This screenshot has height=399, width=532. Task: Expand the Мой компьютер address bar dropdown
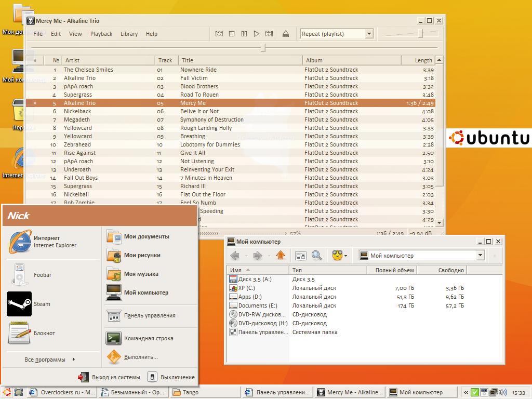[480, 256]
